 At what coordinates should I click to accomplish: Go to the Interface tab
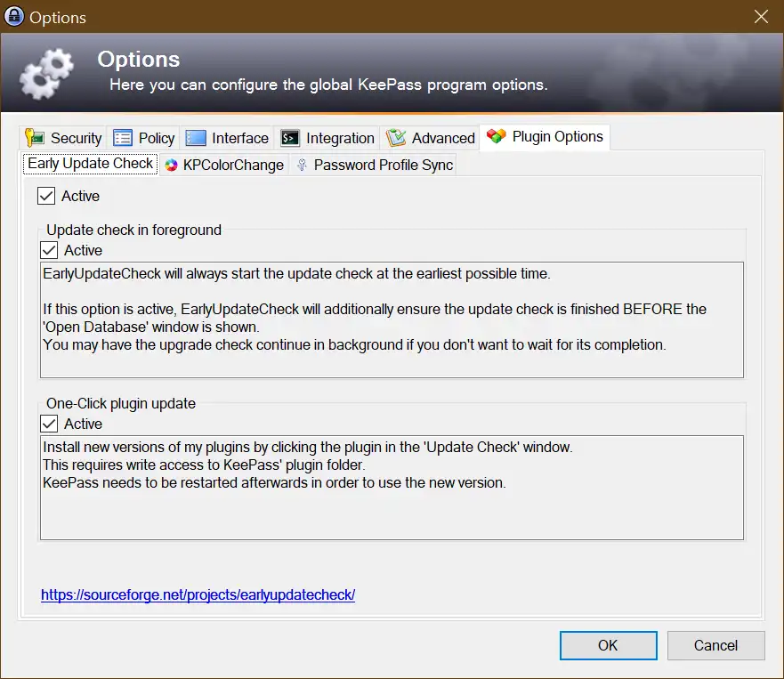[x=227, y=138]
